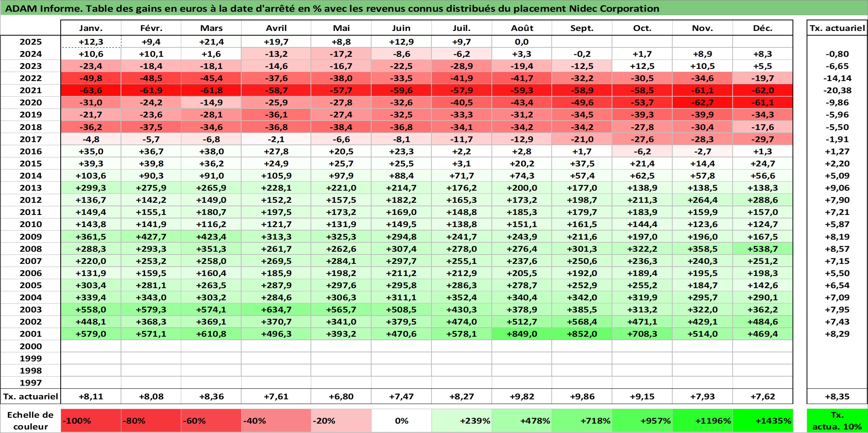Viewport: 868px width, 433px height.
Task: Select the +299,3 cell in 2013
Action: [x=91, y=188]
